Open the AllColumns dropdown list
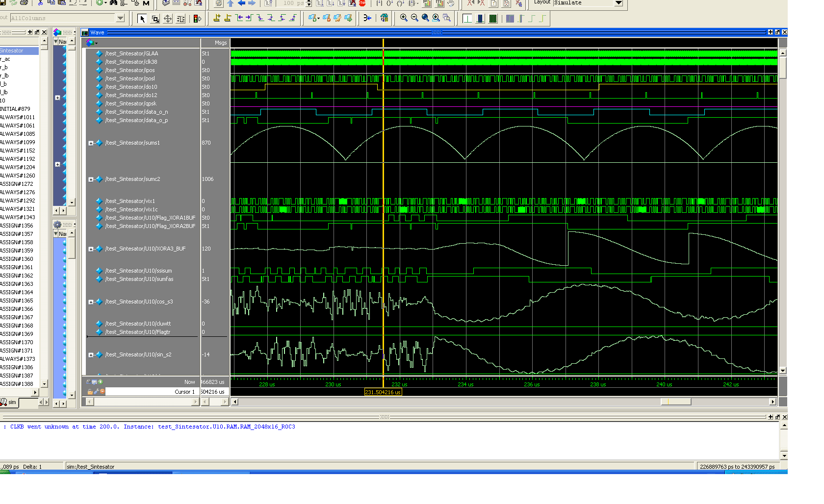Viewport: 824px width, 504px height. point(120,18)
